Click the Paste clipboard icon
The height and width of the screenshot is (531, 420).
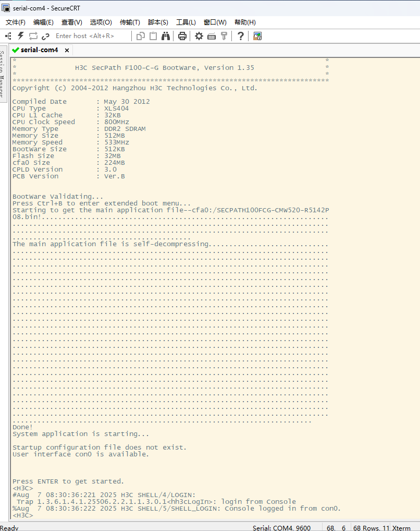coord(153,36)
